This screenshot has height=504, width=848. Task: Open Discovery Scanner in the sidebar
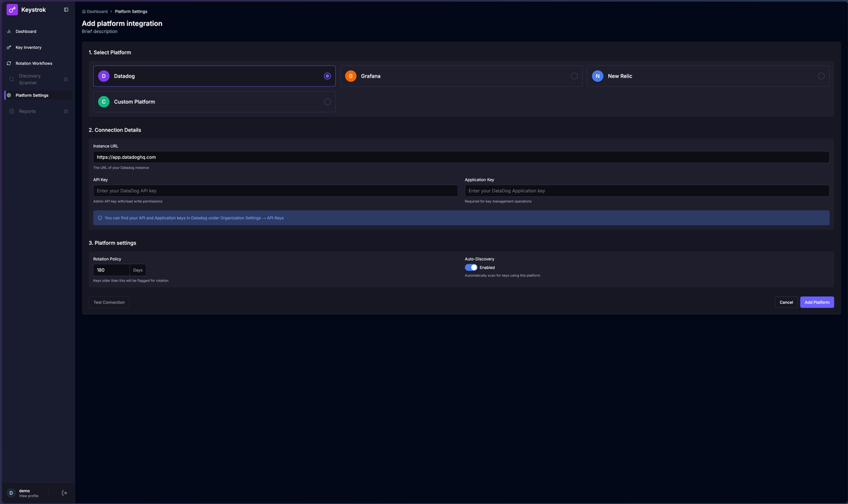[x=38, y=79]
